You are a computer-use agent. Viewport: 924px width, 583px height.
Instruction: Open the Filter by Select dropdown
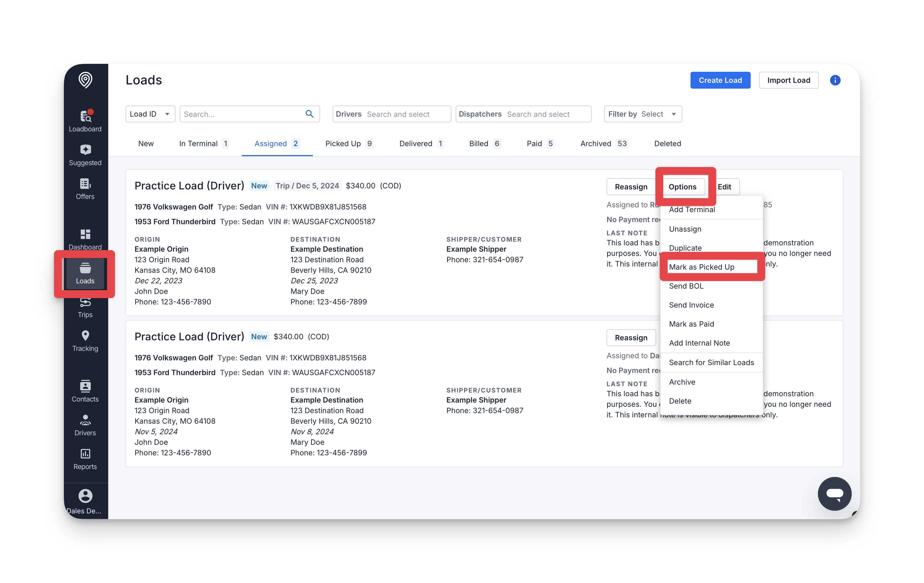pyautogui.click(x=643, y=114)
